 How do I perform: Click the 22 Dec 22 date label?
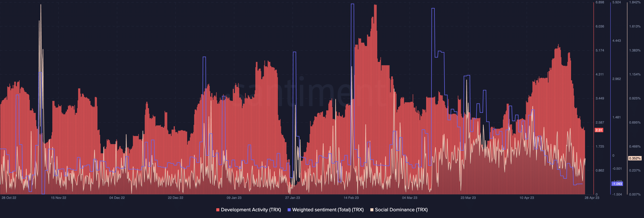click(176, 198)
